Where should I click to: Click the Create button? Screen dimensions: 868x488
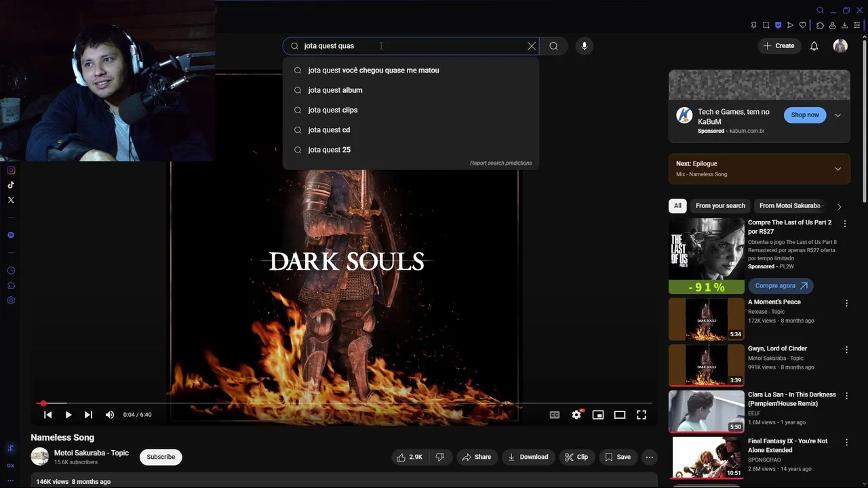(778, 46)
